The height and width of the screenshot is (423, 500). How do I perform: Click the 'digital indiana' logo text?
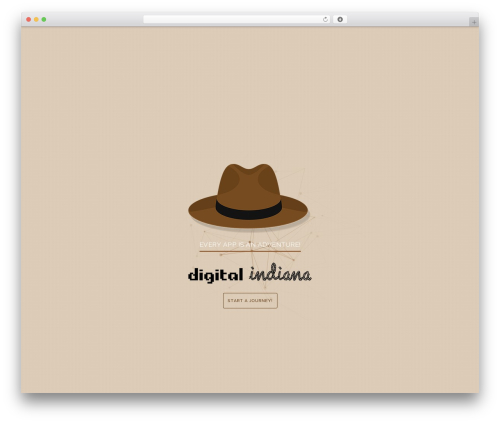pyautogui.click(x=250, y=274)
